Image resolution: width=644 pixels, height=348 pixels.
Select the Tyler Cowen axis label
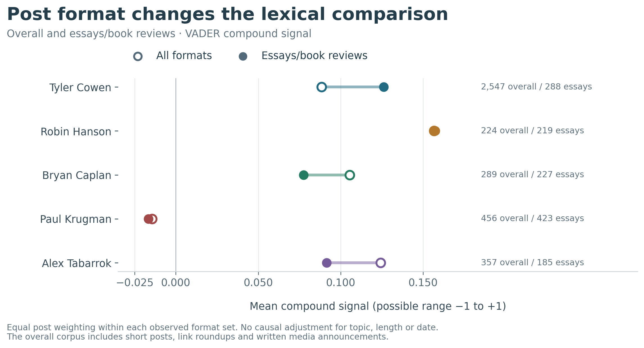(80, 87)
